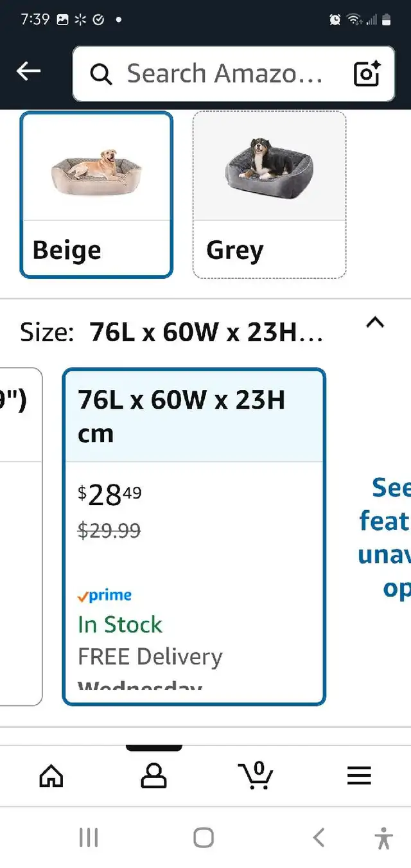Select the Grey color option
Screen dimensions: 411x868
[x=270, y=195]
